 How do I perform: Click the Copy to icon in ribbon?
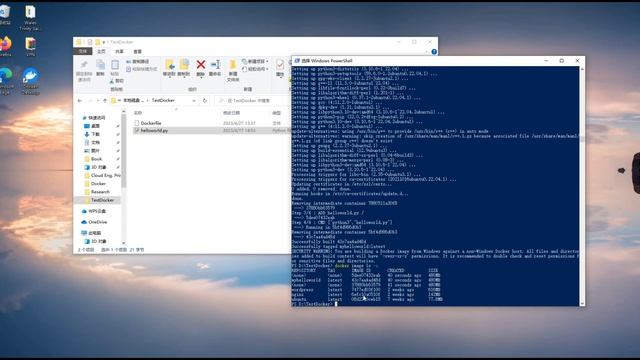(184, 65)
